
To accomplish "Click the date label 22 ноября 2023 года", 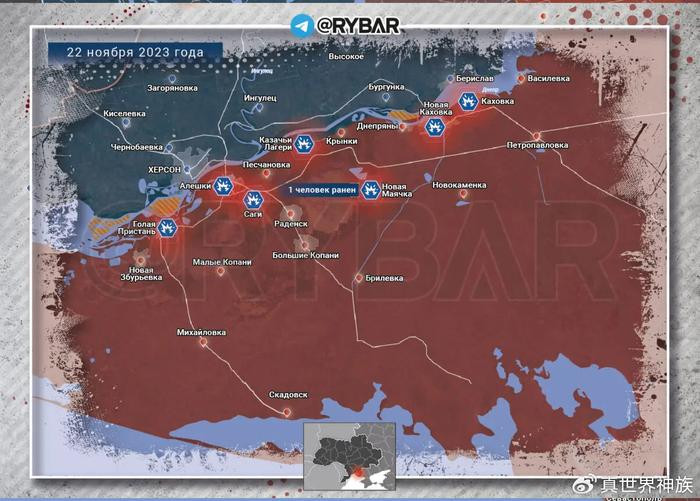I will 135,52.
